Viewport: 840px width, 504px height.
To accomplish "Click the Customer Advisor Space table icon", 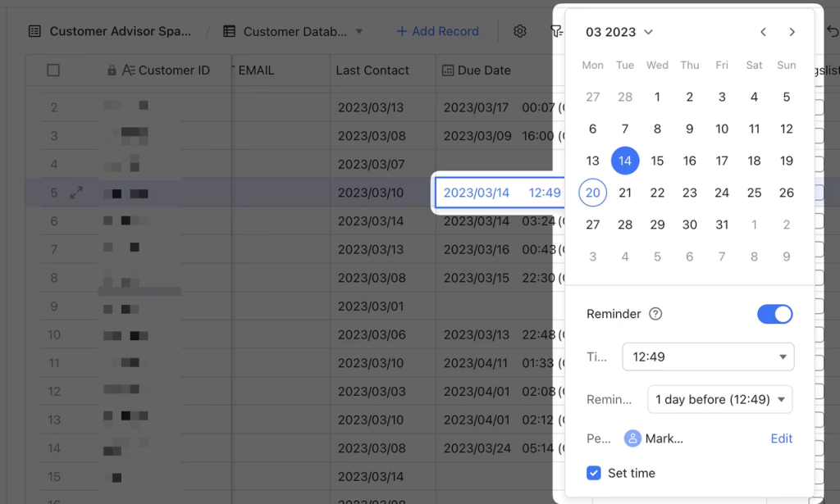I will pos(34,31).
